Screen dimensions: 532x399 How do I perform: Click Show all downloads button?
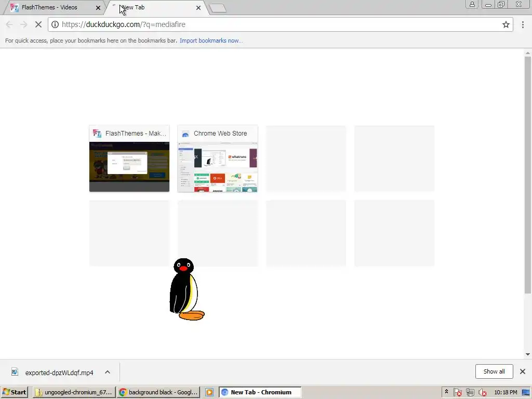(494, 371)
